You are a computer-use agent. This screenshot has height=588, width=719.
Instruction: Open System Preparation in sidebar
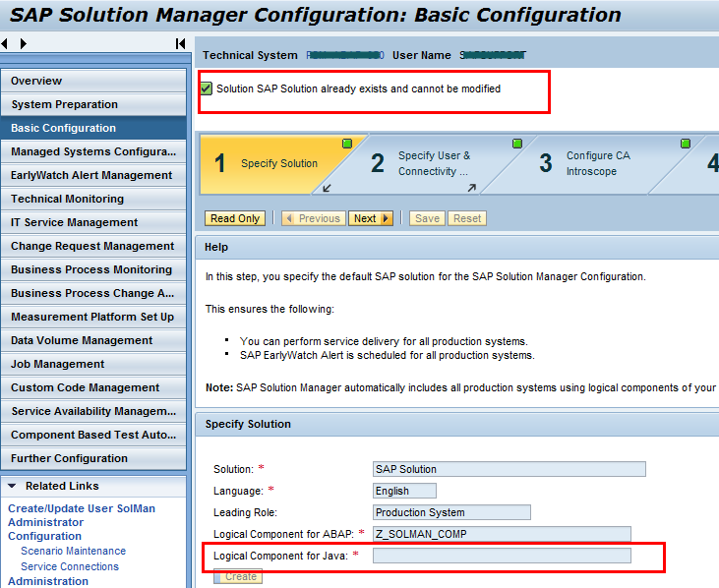coord(93,104)
